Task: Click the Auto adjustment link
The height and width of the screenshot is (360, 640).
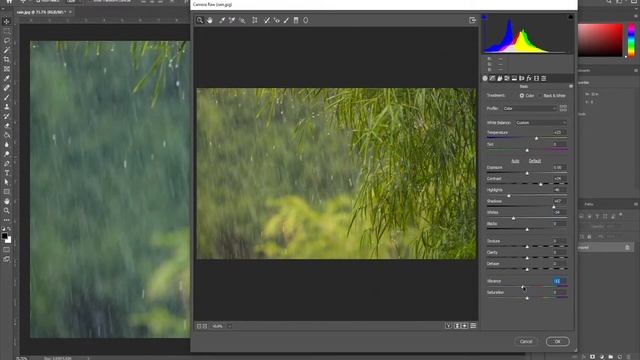Action: [515, 161]
